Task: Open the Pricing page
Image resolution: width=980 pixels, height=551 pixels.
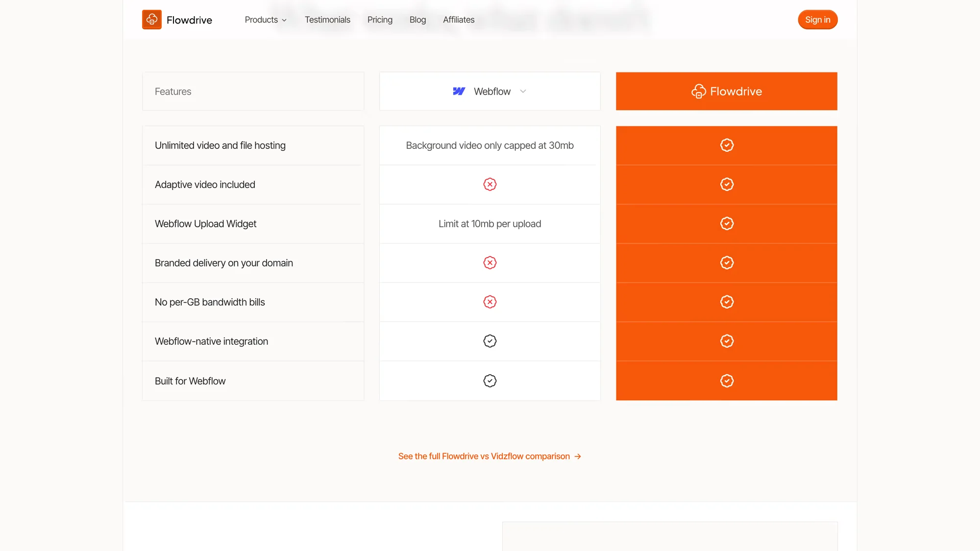Action: pos(380,20)
